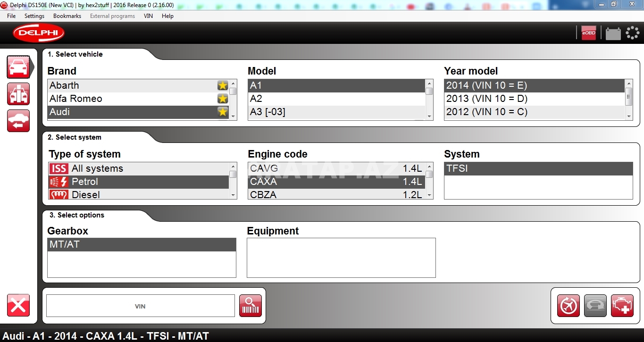Select model A2

[x=336, y=99]
